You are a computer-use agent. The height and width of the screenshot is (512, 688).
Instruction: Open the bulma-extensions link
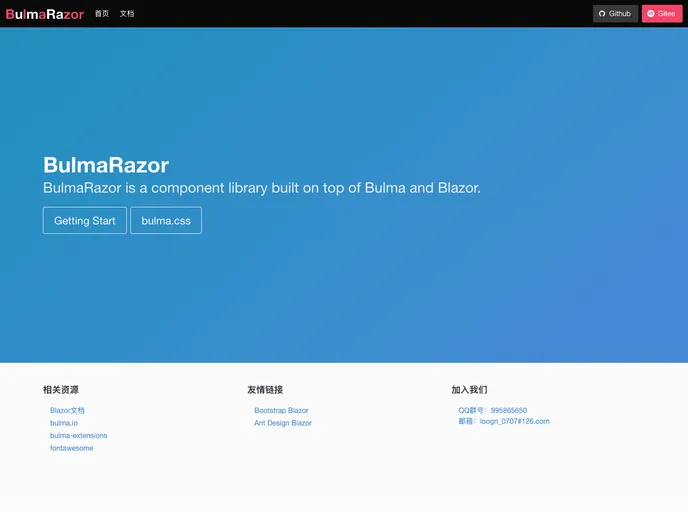78,436
